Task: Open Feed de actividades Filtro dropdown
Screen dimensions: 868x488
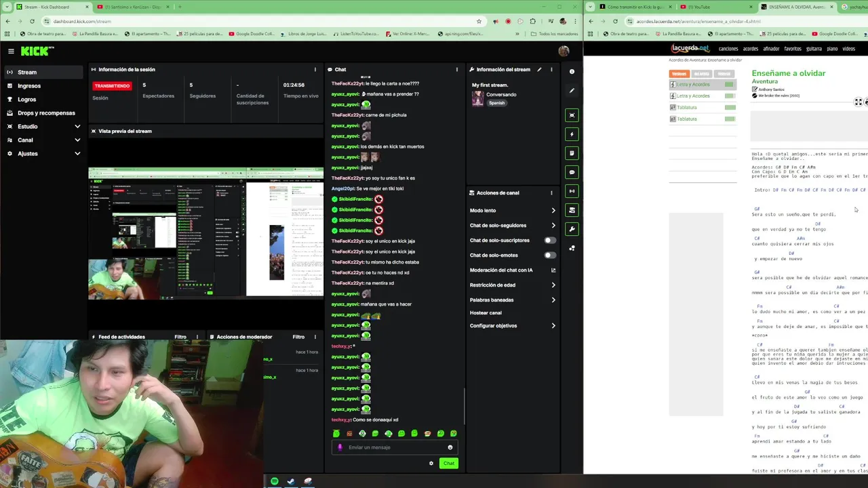Action: pyautogui.click(x=180, y=337)
